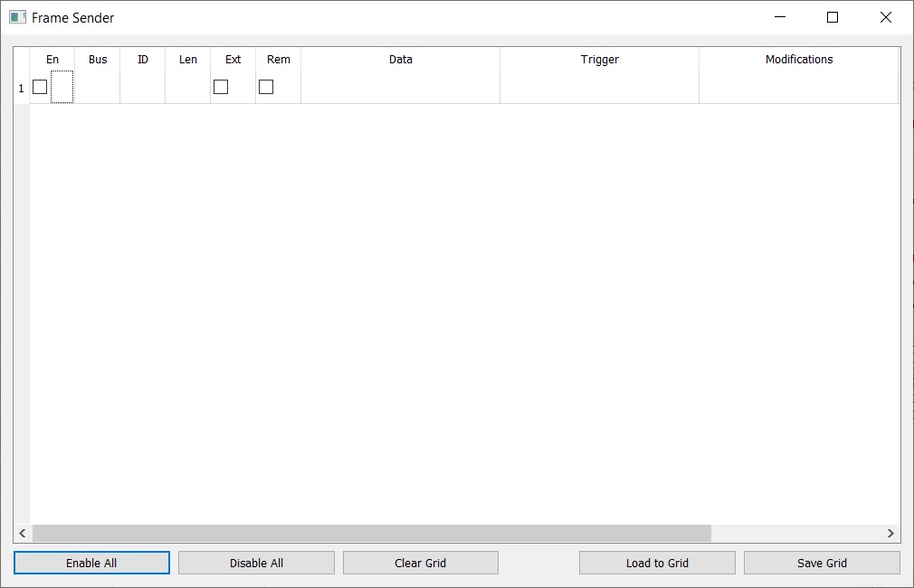Enable the Rem checkbox in row 1
Viewport: 914px width, 588px height.
[266, 87]
